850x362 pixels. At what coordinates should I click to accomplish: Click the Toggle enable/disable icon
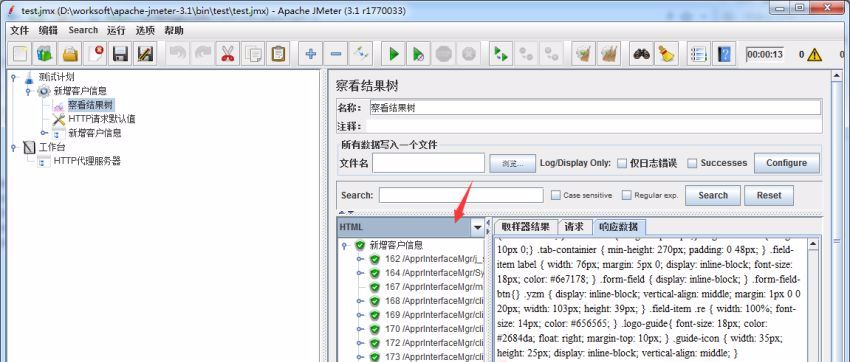click(x=360, y=54)
